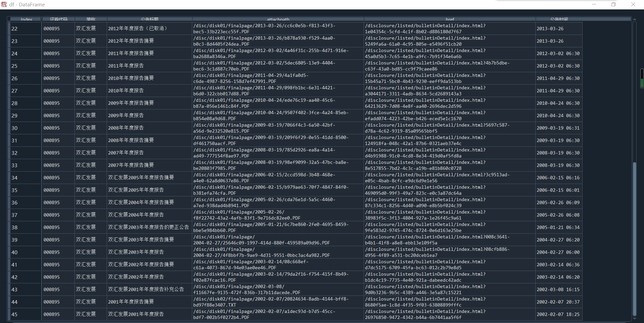Sort by the 公告时间 column header

pyautogui.click(x=559, y=19)
